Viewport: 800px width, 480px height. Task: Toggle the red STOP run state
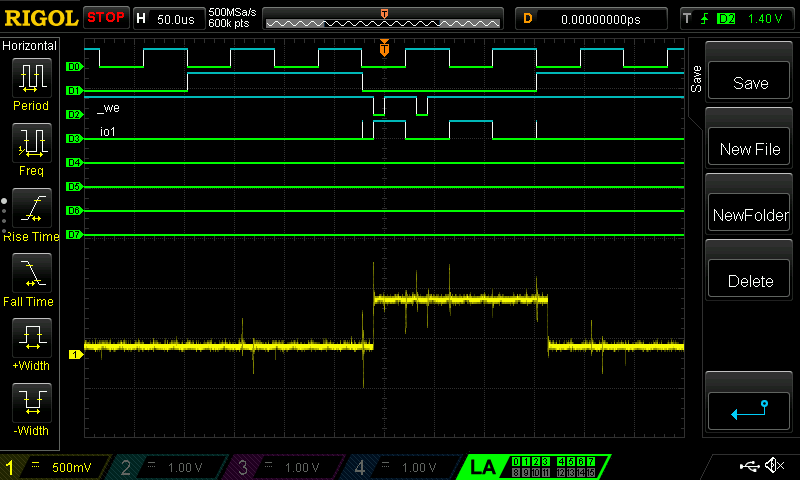point(106,18)
